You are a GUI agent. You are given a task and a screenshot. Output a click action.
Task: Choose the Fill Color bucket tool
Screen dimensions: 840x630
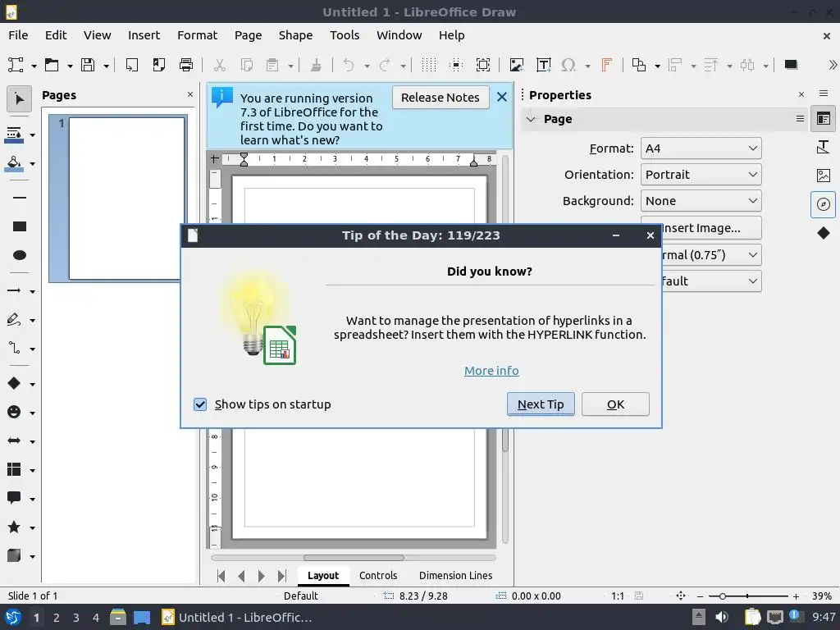[x=14, y=163]
